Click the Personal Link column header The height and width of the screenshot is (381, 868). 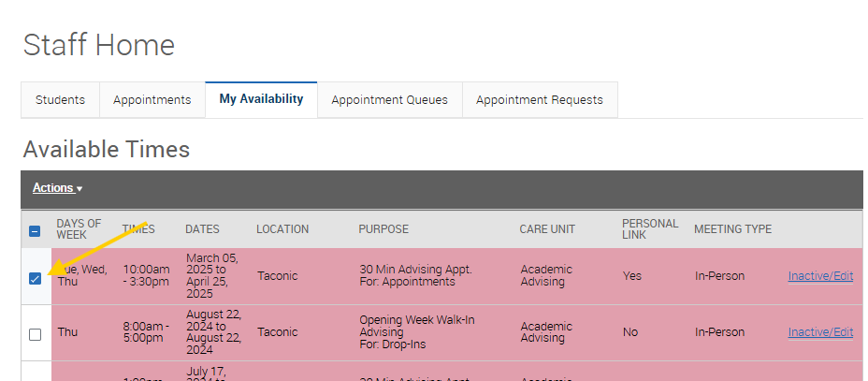[x=650, y=229]
